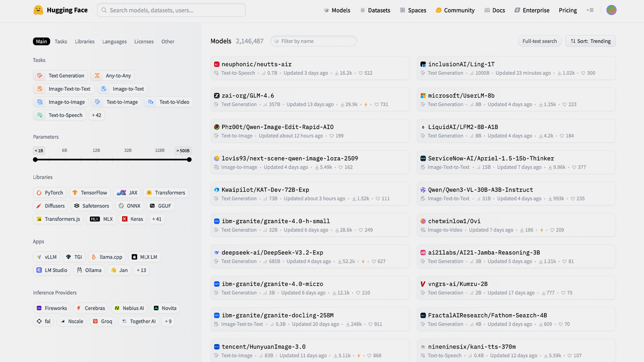Image resolution: width=644 pixels, height=362 pixels.
Task: Click the neuphonic model avatar icon
Action: pyautogui.click(x=217, y=64)
